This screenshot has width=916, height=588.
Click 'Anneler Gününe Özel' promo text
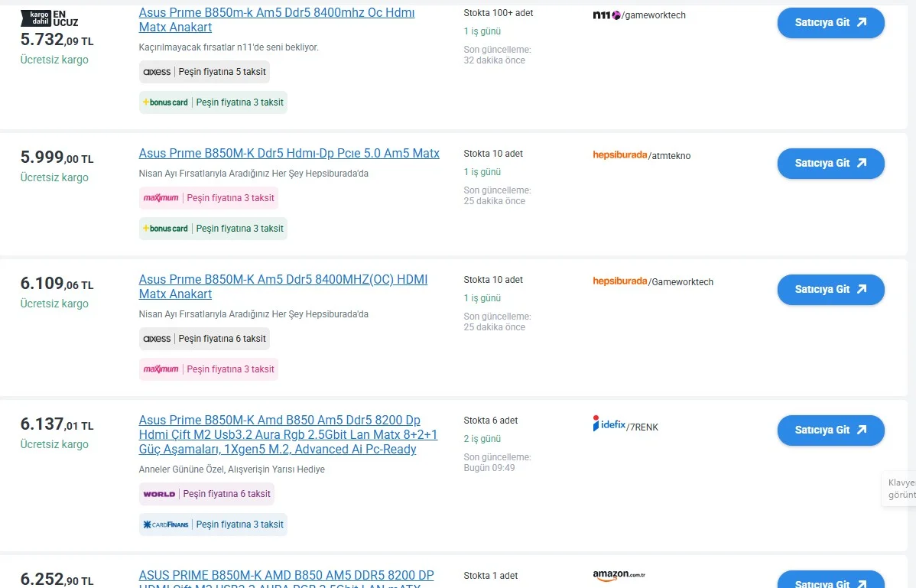[232, 469]
